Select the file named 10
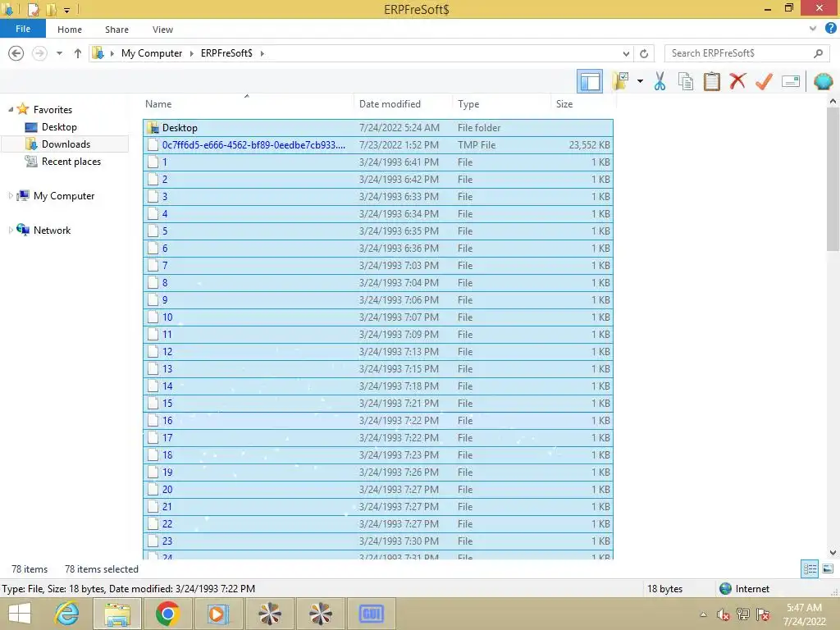The width and height of the screenshot is (840, 630). coord(378,317)
